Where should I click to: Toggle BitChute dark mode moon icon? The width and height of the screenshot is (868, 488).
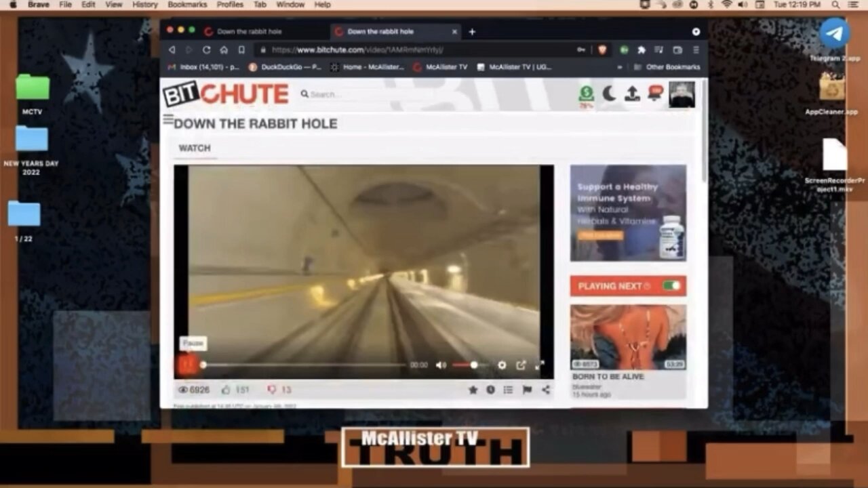pos(609,94)
